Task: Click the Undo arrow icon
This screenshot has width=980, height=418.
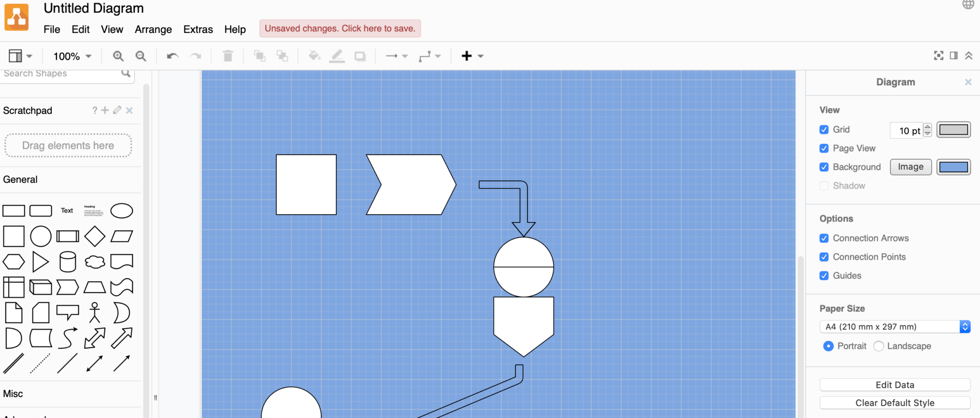Action: click(172, 56)
